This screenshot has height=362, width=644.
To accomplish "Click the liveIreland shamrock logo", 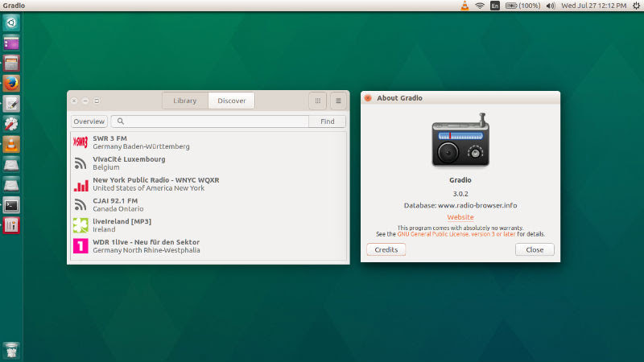I will pos(80,225).
